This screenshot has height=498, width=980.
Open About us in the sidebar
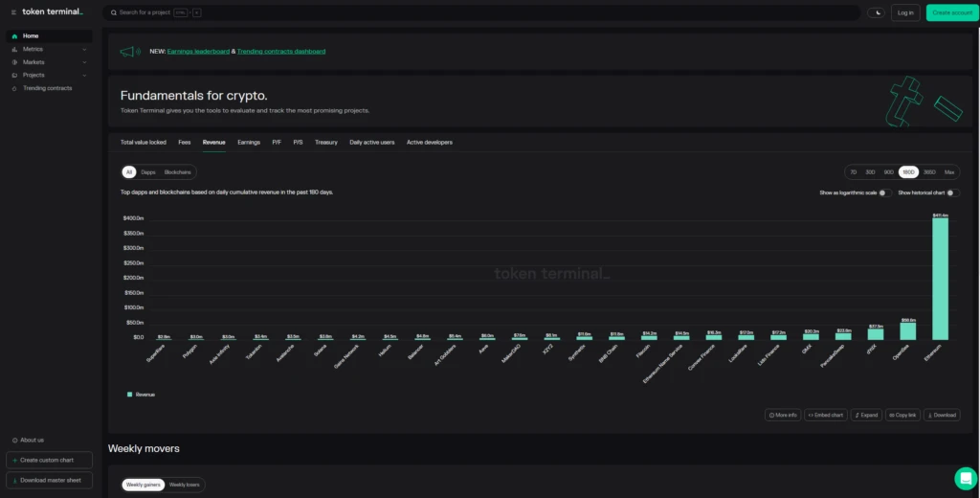(28, 440)
